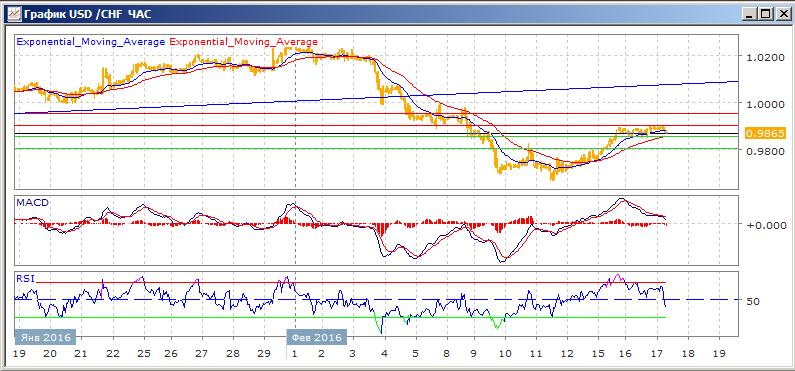Click the MACD +0.000 axis label
The width and height of the screenshot is (795, 371).
[x=766, y=225]
